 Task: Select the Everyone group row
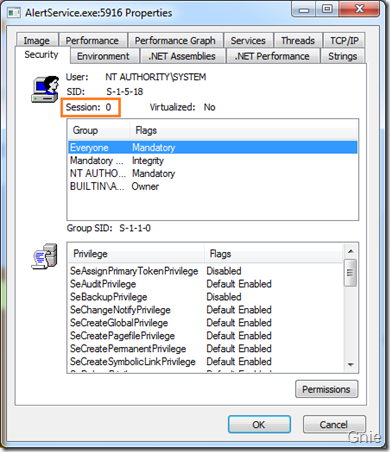[213, 147]
